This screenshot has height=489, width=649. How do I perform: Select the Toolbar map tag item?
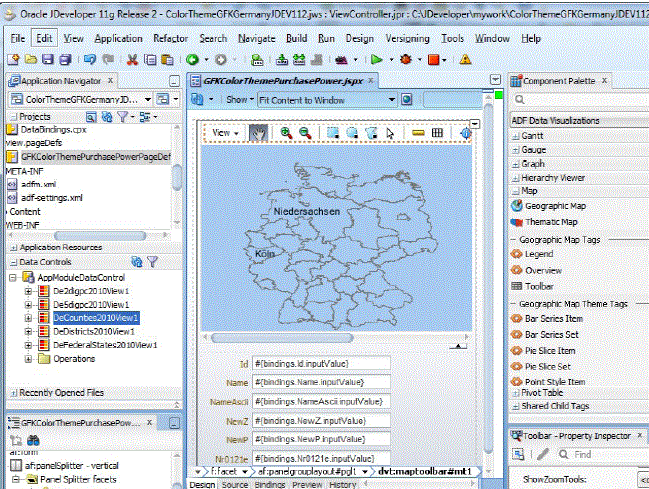[539, 286]
